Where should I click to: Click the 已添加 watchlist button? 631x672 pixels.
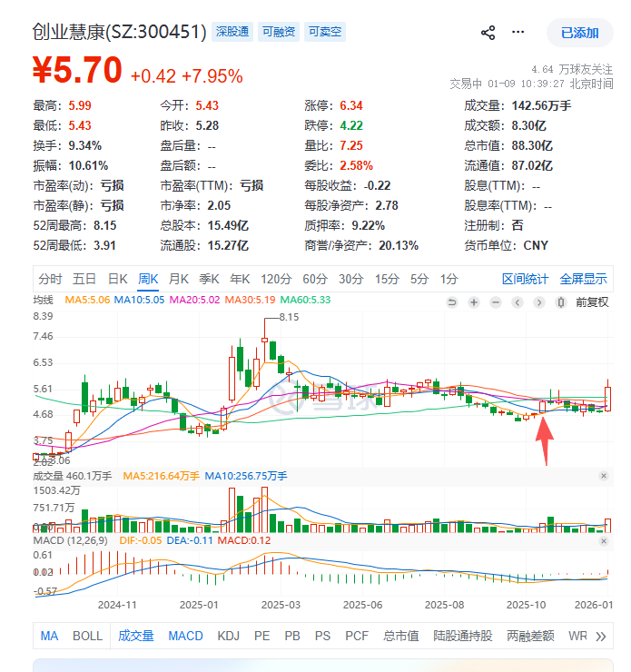tap(579, 33)
